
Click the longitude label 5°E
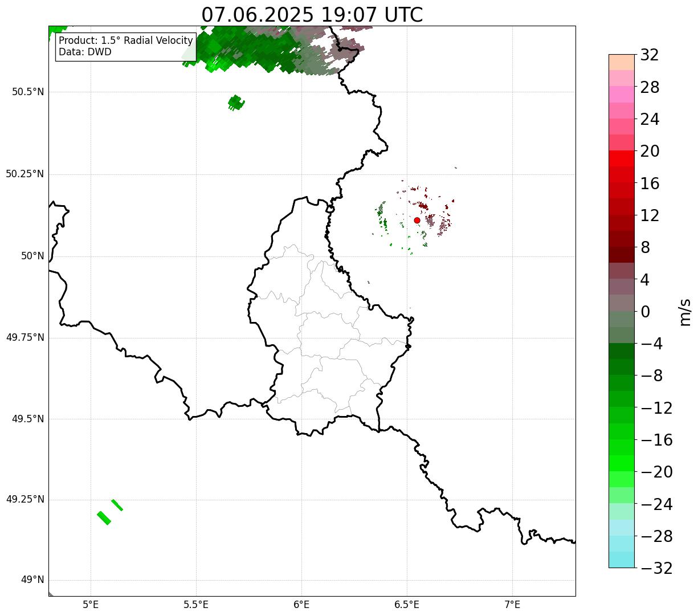pyautogui.click(x=91, y=605)
